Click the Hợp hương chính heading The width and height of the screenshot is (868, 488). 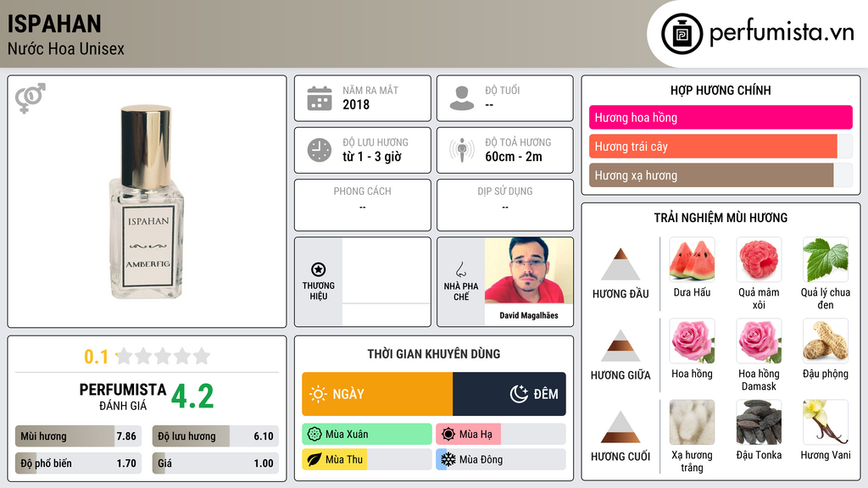click(721, 90)
